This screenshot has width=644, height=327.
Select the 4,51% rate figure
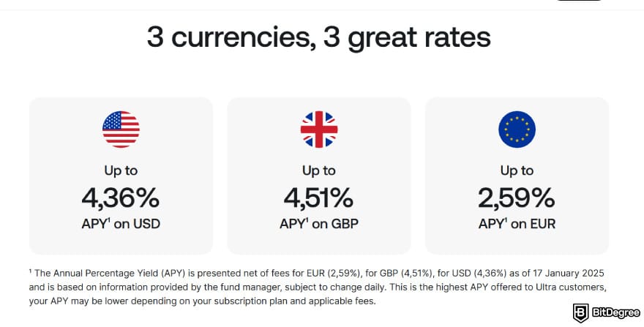(x=319, y=198)
